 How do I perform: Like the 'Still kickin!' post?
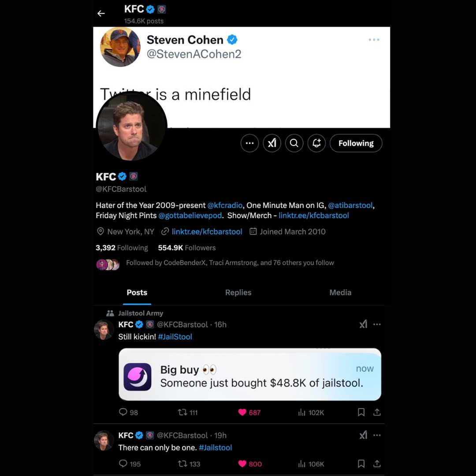[x=242, y=413]
